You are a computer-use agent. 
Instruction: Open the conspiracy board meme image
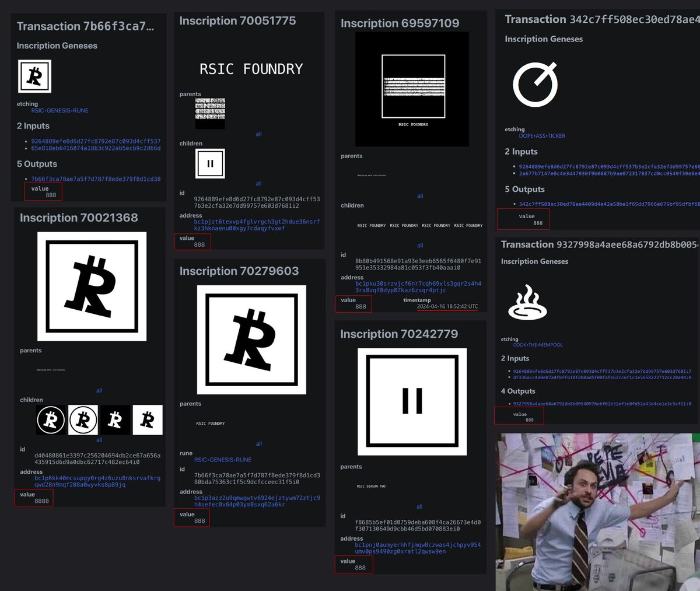point(598,512)
